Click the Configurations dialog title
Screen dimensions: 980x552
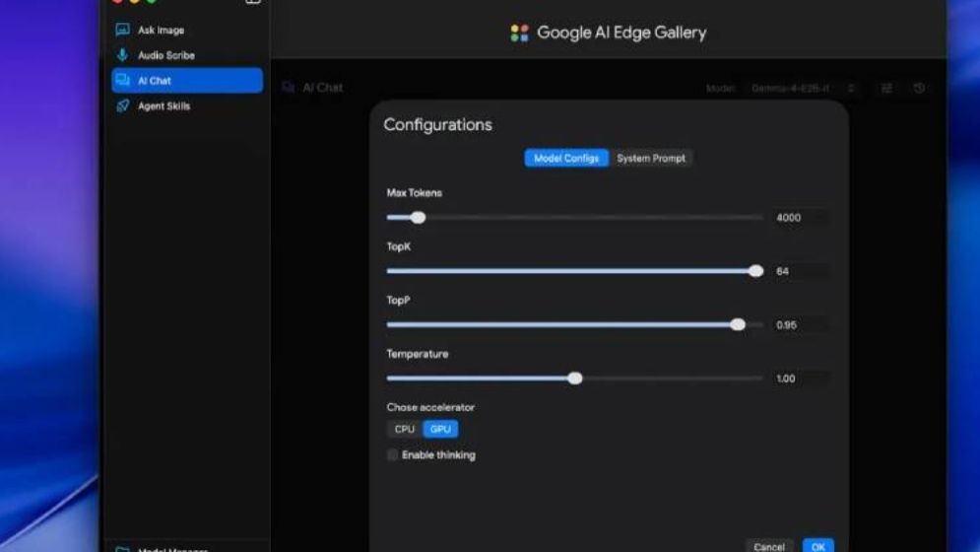point(437,124)
